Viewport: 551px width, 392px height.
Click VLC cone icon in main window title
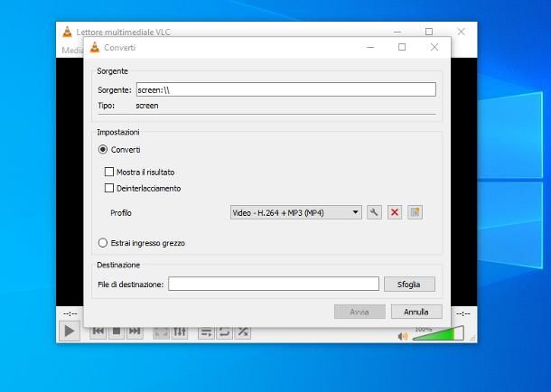pos(67,32)
